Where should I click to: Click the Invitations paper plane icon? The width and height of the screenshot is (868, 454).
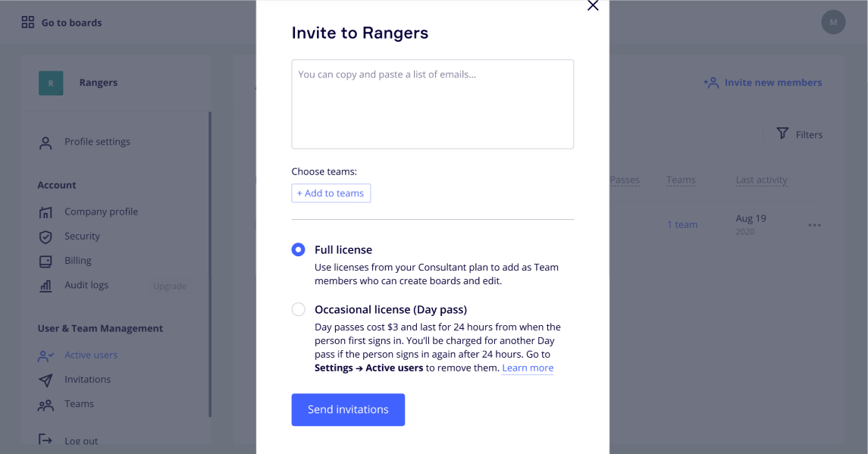(x=45, y=380)
